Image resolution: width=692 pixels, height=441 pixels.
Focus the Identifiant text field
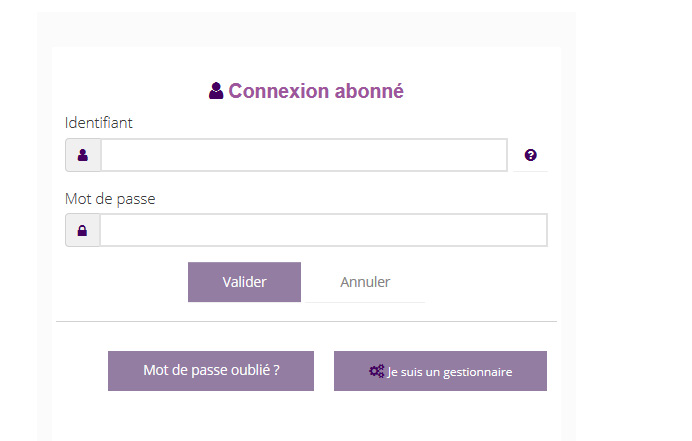[x=304, y=155]
